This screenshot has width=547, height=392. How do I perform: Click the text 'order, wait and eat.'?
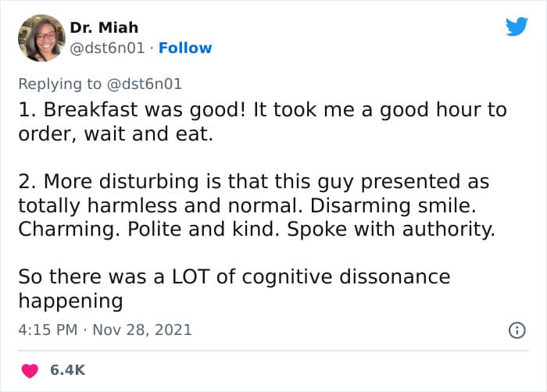(116, 134)
